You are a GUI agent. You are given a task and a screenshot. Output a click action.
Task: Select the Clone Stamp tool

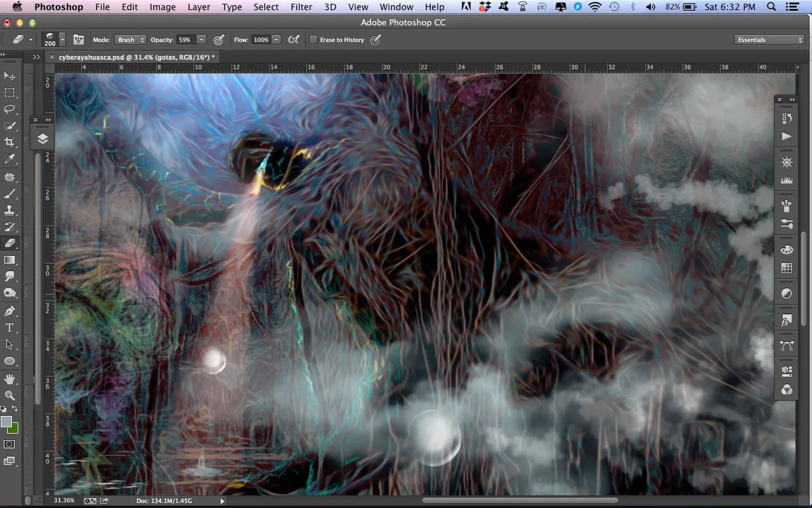click(10, 210)
